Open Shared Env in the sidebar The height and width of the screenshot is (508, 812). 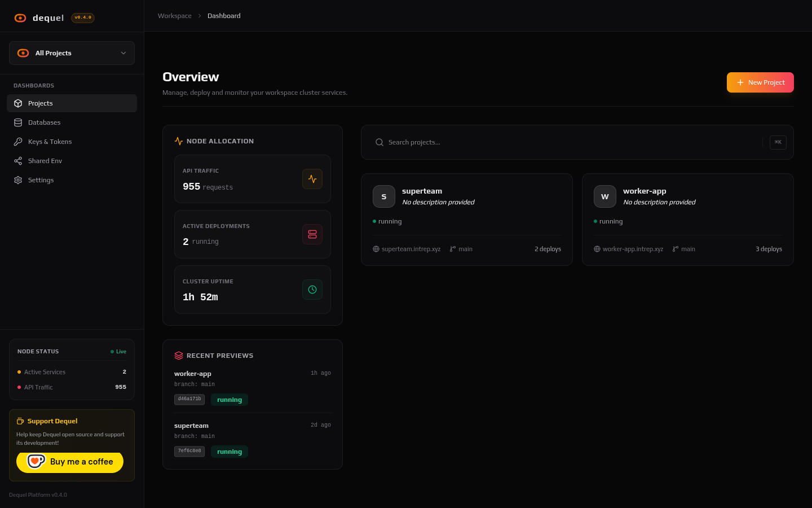[72, 161]
